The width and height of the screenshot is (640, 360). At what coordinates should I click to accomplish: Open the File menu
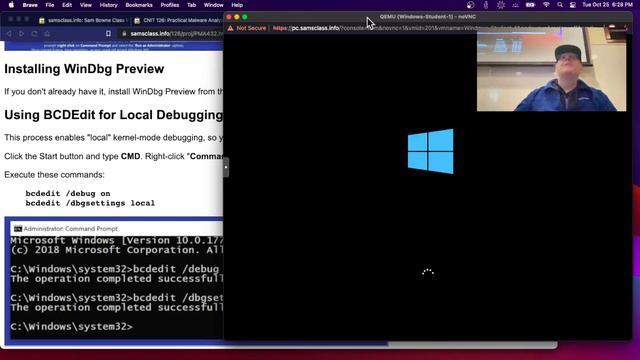click(x=50, y=5)
